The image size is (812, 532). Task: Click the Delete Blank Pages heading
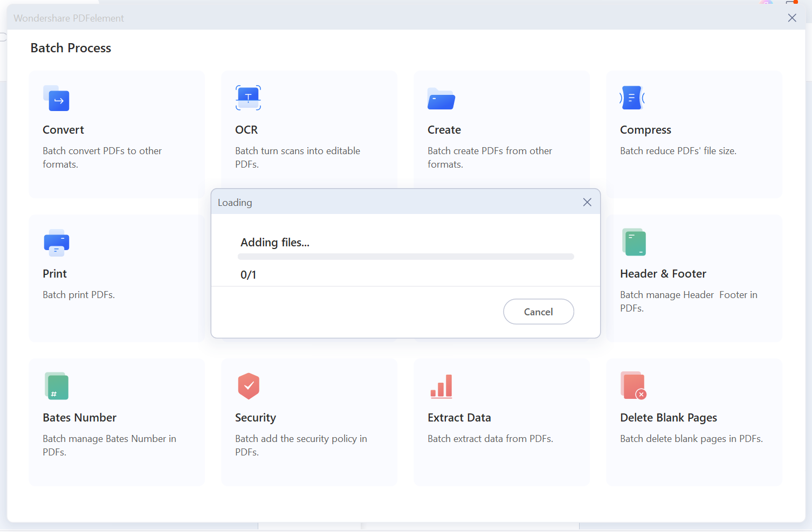pyautogui.click(x=668, y=418)
